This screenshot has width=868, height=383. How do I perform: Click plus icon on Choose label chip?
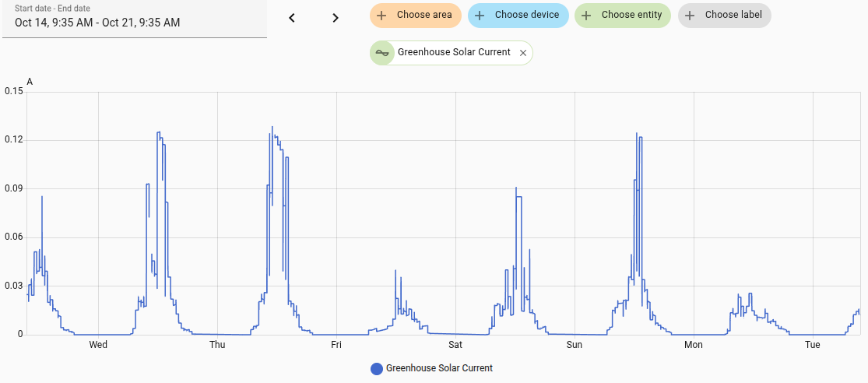690,16
